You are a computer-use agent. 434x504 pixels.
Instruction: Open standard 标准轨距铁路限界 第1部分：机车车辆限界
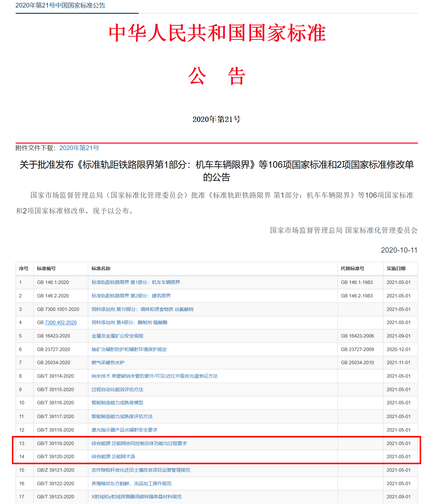(x=136, y=282)
